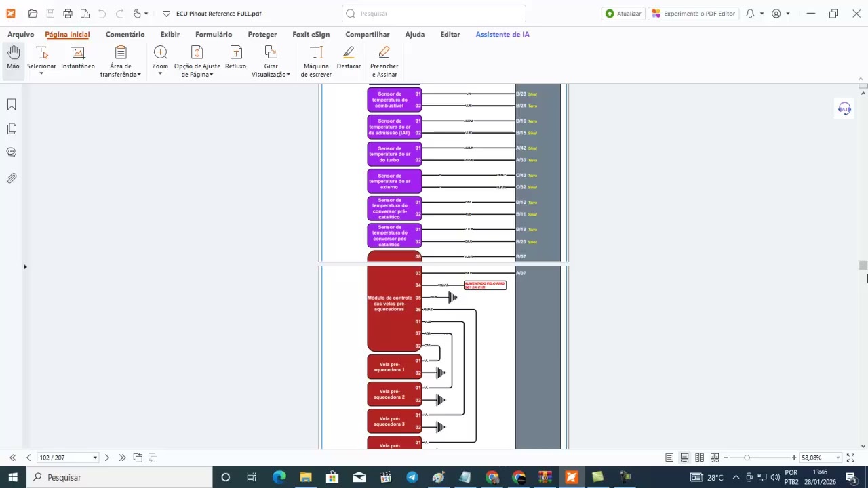The image size is (868, 488).
Task: Click the zoom level slider handle
Action: pyautogui.click(x=747, y=458)
